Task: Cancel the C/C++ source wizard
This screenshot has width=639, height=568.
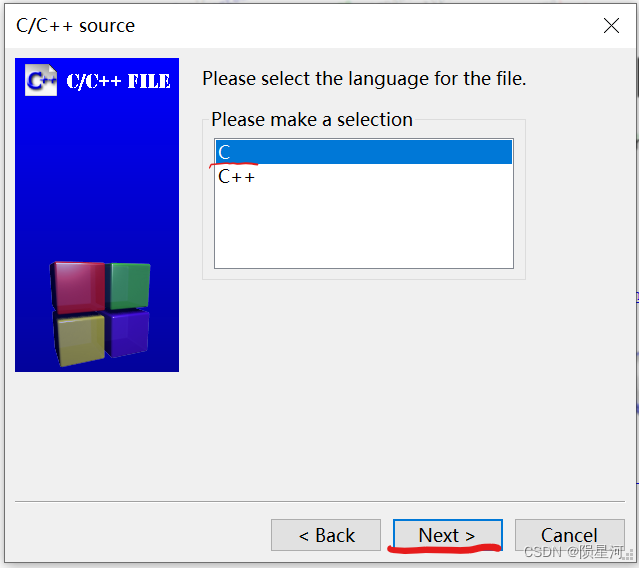Action: pyautogui.click(x=569, y=535)
